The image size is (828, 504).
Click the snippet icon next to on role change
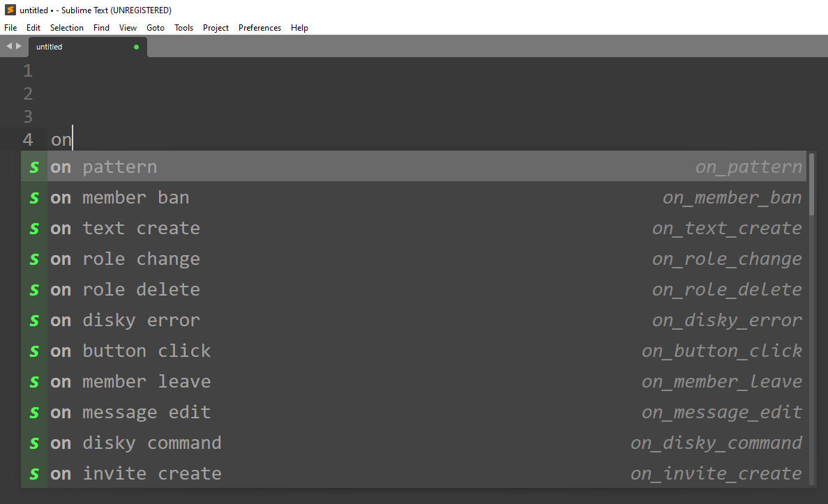tap(34, 259)
